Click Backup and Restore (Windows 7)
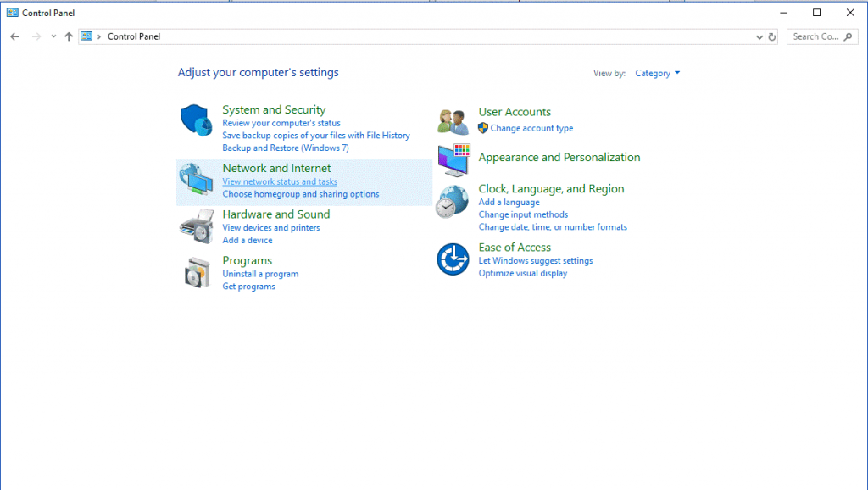 (x=286, y=148)
